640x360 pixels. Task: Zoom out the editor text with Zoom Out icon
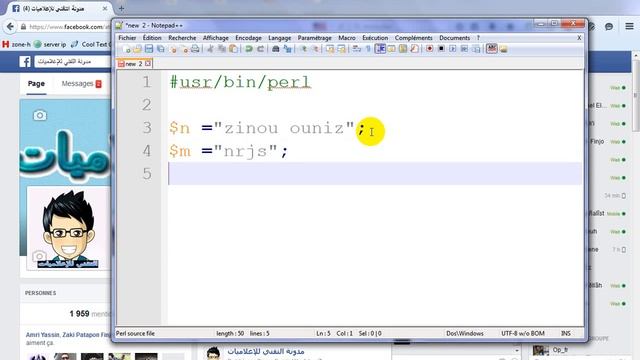316,49
